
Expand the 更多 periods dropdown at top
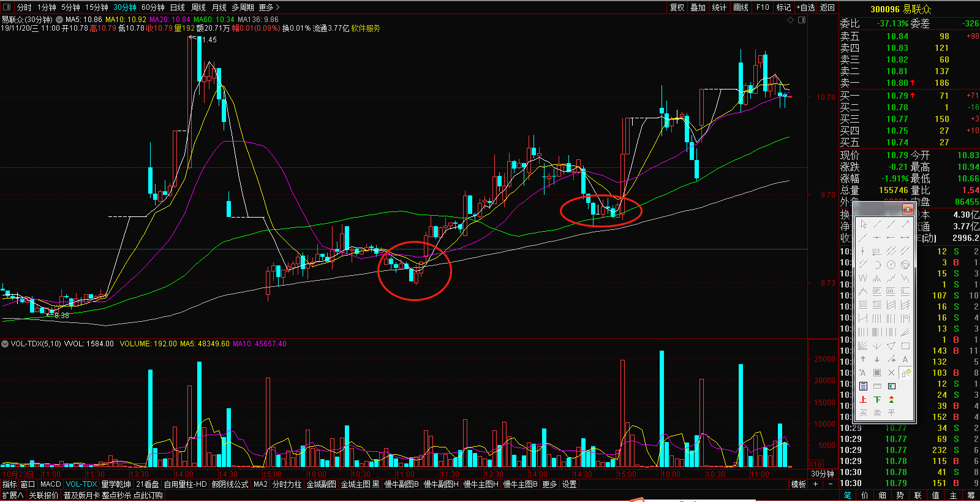click(x=269, y=7)
